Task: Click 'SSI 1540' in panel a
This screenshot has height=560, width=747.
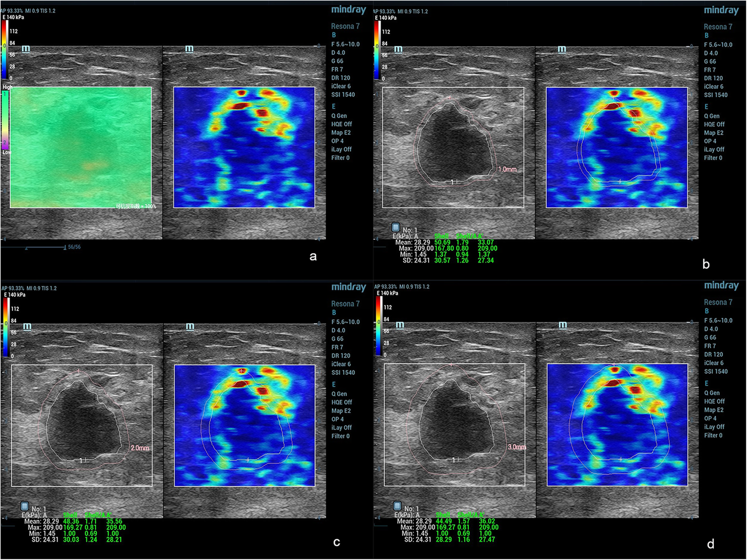Action: [x=343, y=94]
